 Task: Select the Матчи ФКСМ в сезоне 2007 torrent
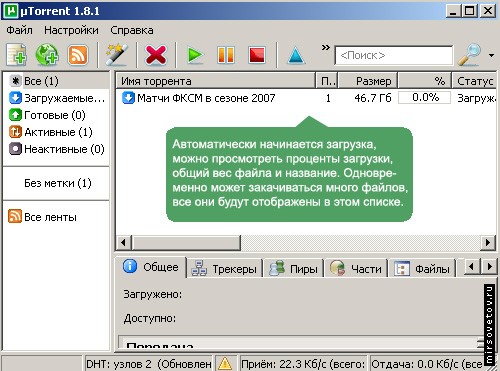click(206, 98)
